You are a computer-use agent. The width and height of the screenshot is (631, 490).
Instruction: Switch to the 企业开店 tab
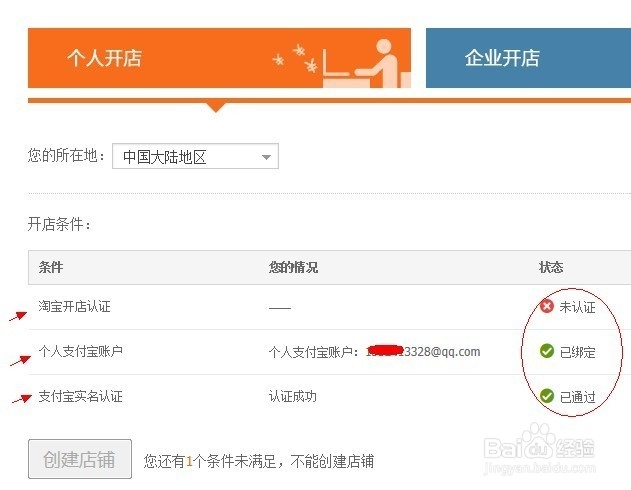click(528, 58)
